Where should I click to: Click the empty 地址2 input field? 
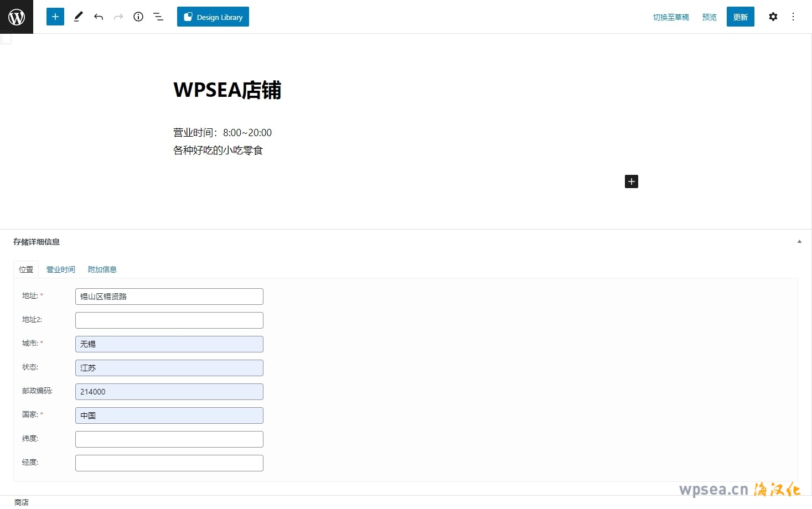tap(169, 320)
